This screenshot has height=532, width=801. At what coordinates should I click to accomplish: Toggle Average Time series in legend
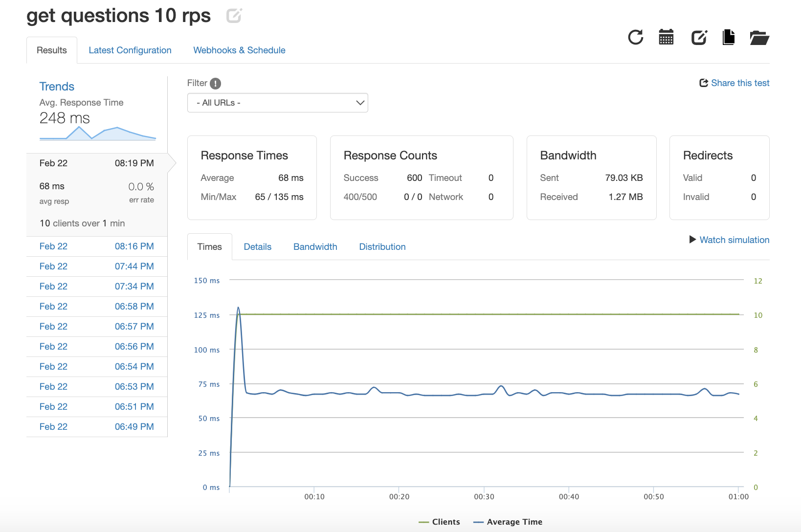tap(508, 522)
